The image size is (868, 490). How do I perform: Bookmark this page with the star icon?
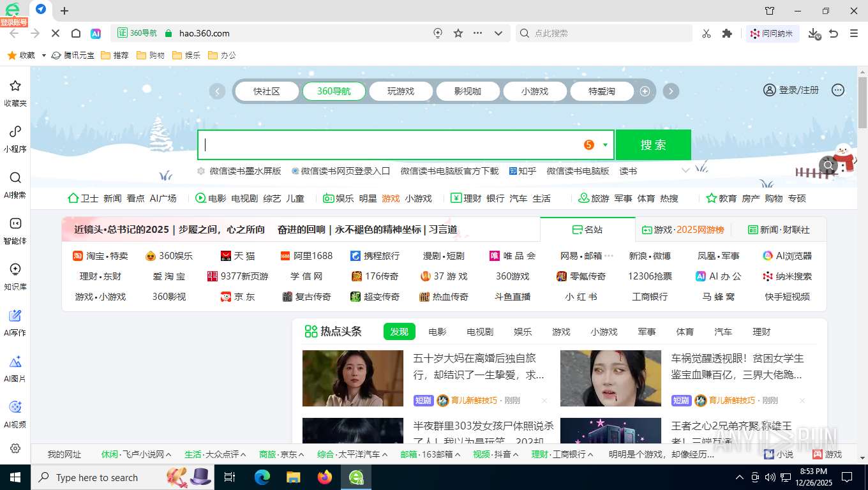tap(458, 33)
